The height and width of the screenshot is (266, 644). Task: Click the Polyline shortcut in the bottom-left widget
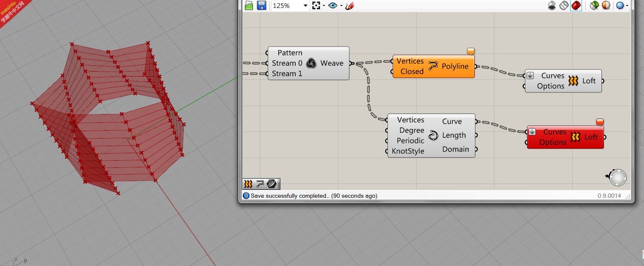coord(260,184)
